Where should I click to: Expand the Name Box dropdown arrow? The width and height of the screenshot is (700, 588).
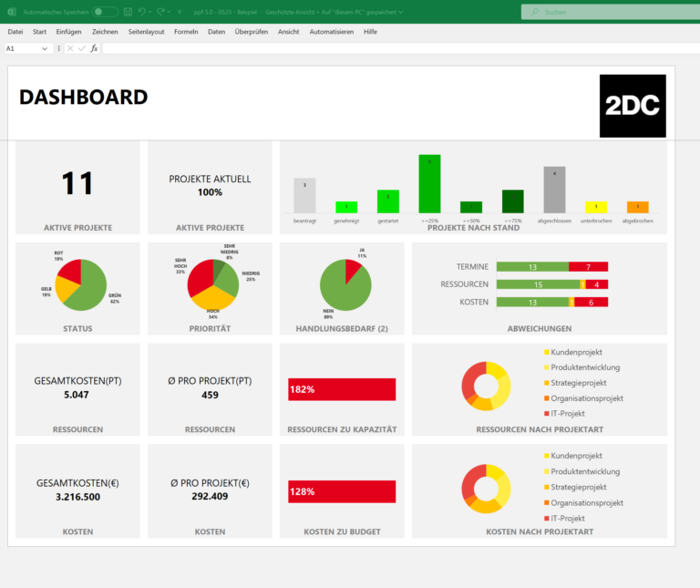point(45,48)
